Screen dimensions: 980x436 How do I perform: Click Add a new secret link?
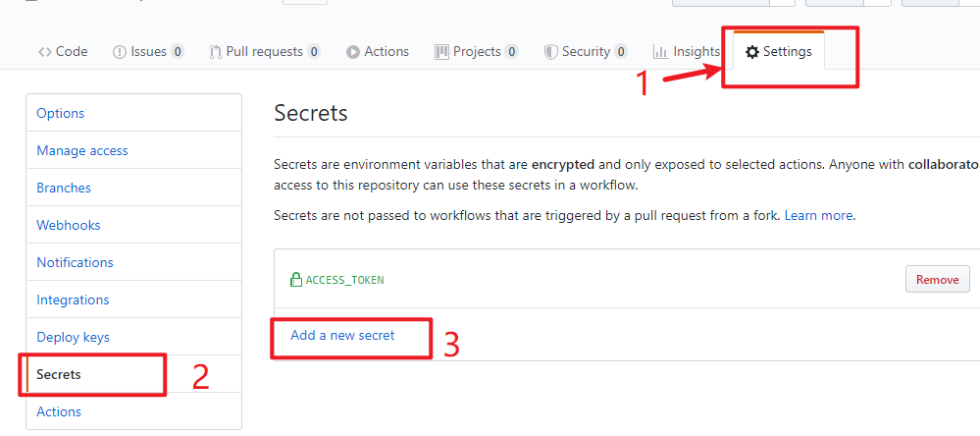(342, 335)
